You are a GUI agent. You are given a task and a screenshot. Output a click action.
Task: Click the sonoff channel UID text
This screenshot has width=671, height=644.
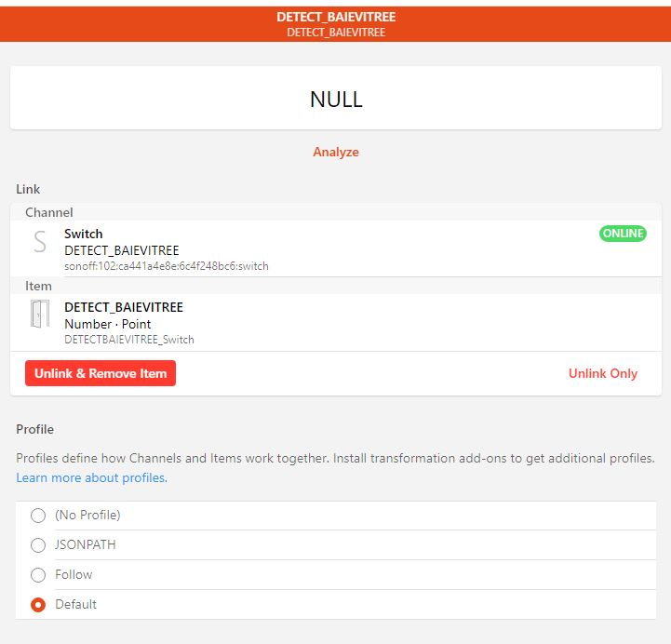click(167, 266)
